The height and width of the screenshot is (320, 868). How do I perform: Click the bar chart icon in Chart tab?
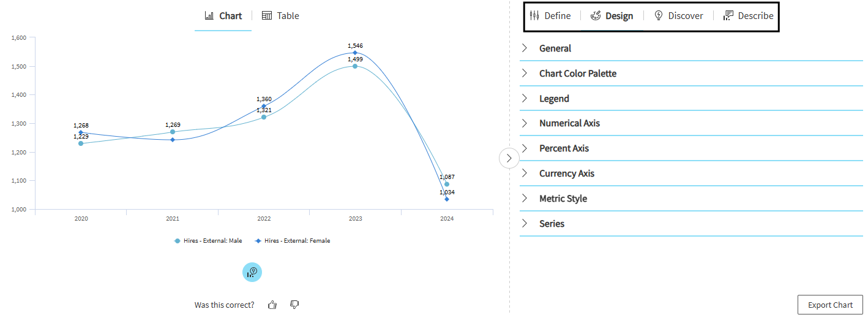(209, 16)
